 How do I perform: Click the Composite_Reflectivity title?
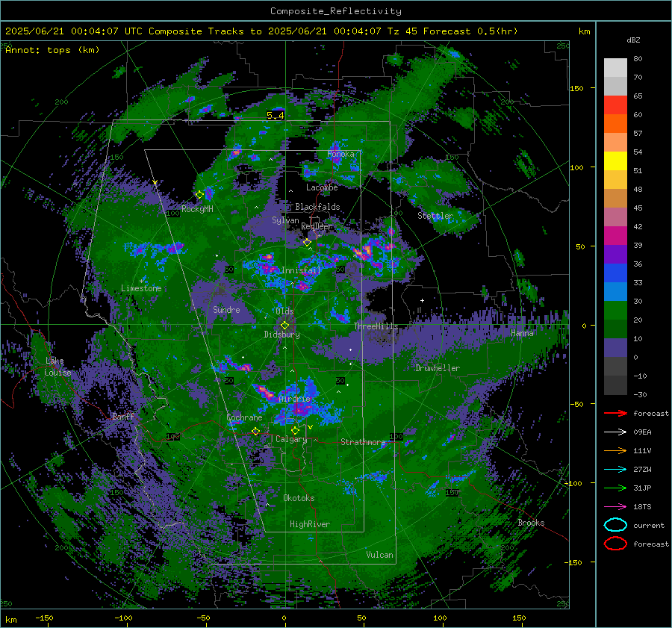[335, 11]
